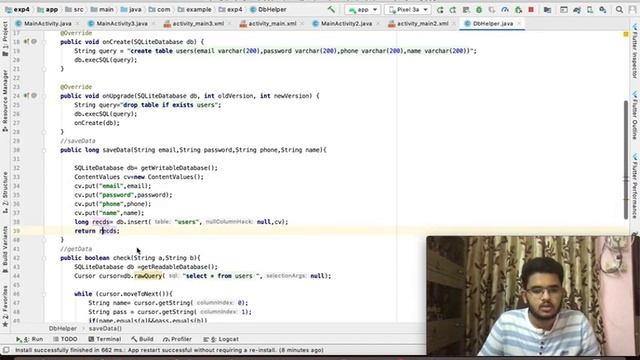Open the app run configuration dropdown
The image size is (640, 360).
tap(362, 9)
